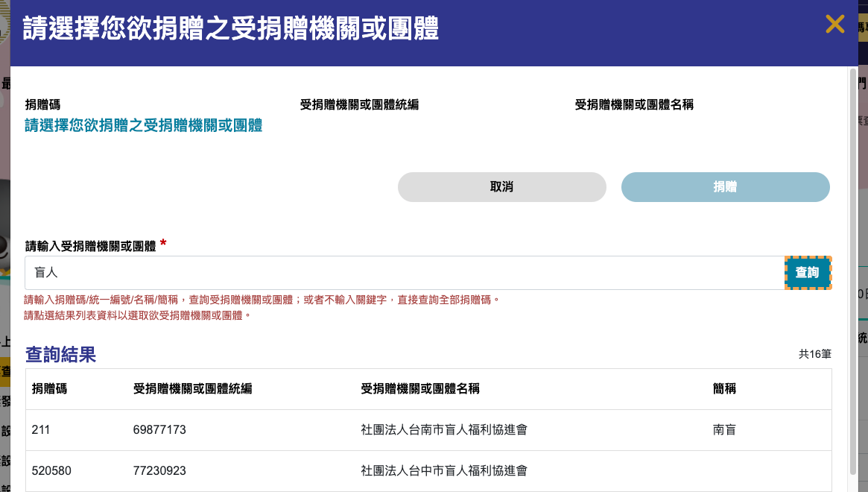Click the results table 受捐贈機關或團體名稱 header
Screen dimensions: 868x492
tap(419, 389)
